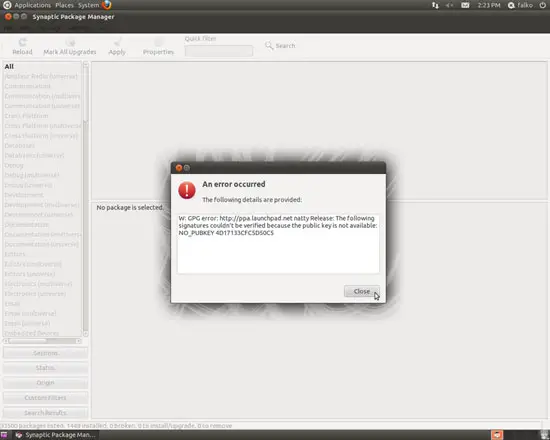Viewport: 550px width, 440px height.
Task: Click the packages installed status bar text
Action: tap(116, 426)
